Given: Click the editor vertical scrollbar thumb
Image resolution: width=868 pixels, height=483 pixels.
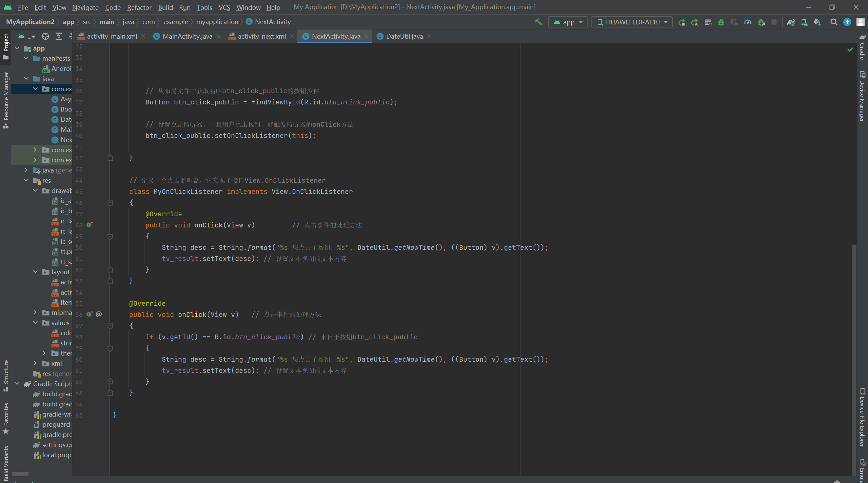Looking at the screenshot, I should tap(854, 359).
